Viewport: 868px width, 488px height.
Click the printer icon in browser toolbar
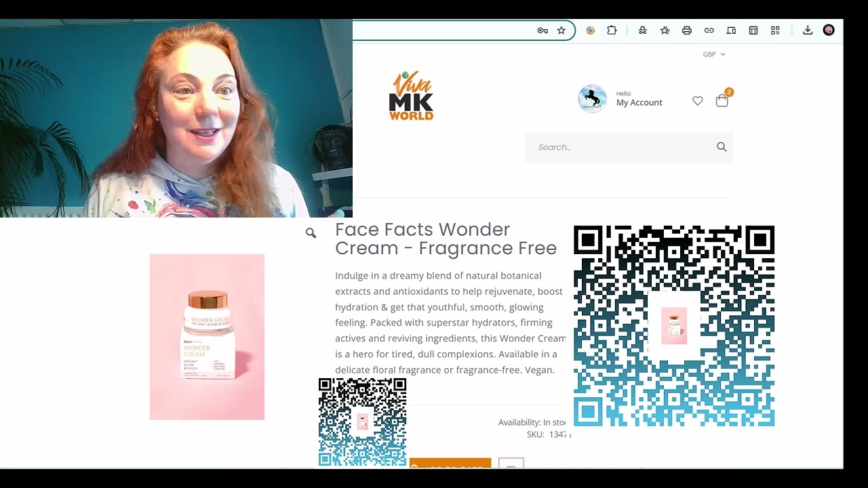tap(687, 30)
